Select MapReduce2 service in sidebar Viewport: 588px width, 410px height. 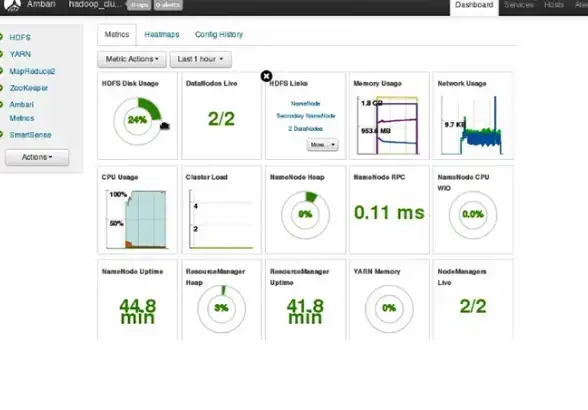click(x=32, y=71)
